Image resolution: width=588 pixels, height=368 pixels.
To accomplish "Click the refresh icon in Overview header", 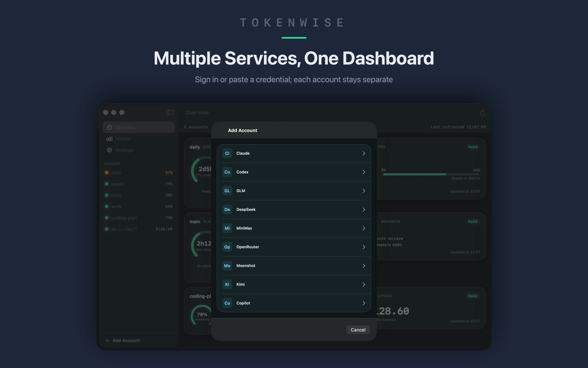I will (x=482, y=113).
